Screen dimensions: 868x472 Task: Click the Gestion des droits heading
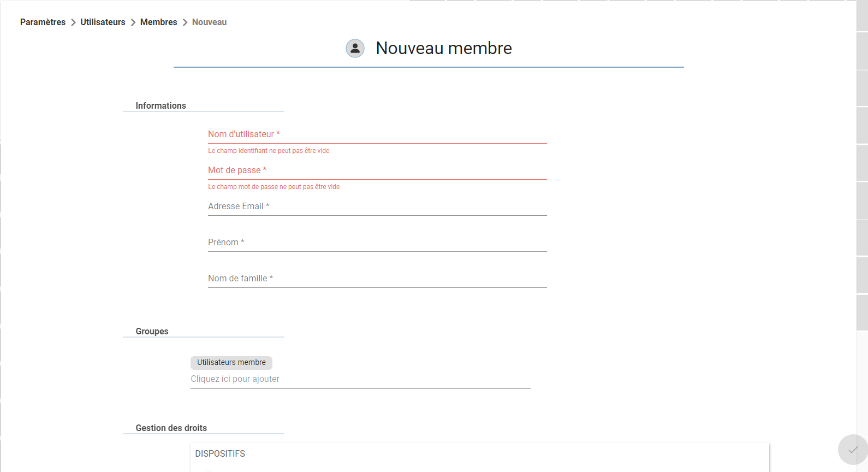point(171,428)
